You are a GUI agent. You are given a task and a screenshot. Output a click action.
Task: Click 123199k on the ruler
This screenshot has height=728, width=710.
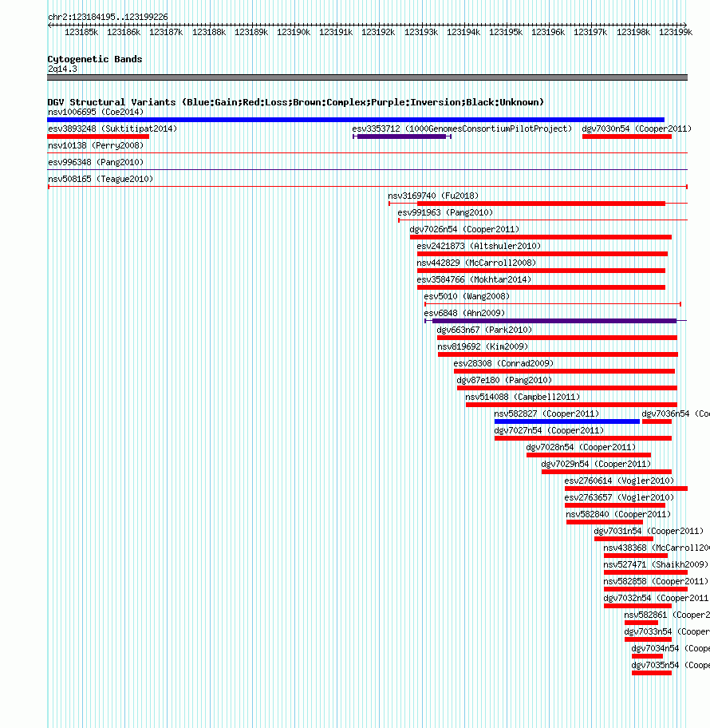coord(676,32)
